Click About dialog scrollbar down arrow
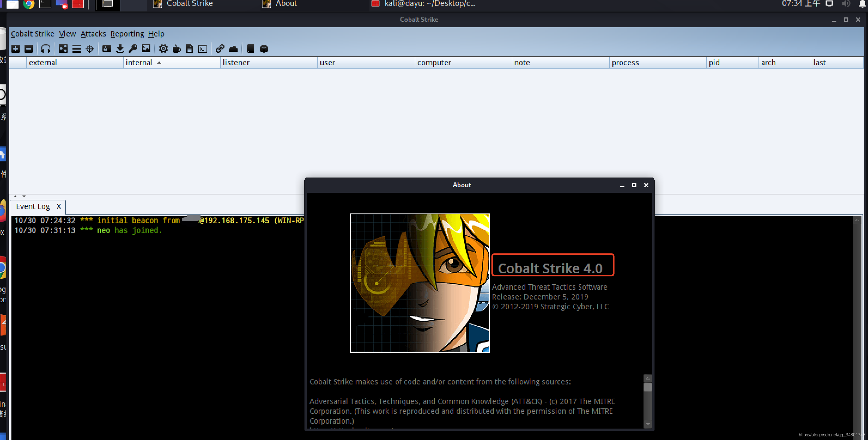This screenshot has width=868, height=440. (648, 424)
